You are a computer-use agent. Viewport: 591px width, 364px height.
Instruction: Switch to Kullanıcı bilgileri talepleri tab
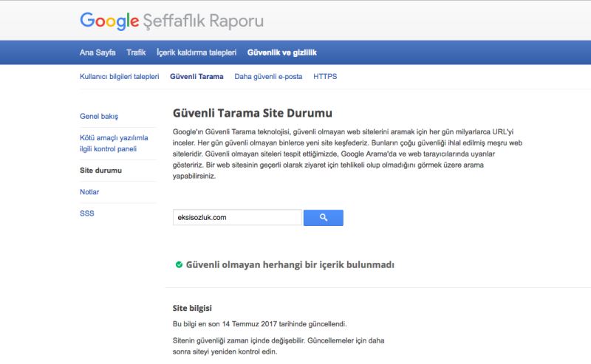[119, 76]
